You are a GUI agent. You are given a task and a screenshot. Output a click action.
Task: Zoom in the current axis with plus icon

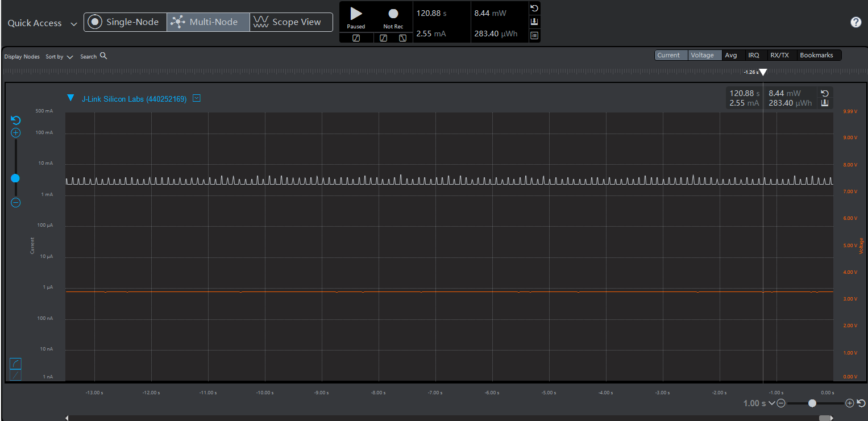click(16, 133)
